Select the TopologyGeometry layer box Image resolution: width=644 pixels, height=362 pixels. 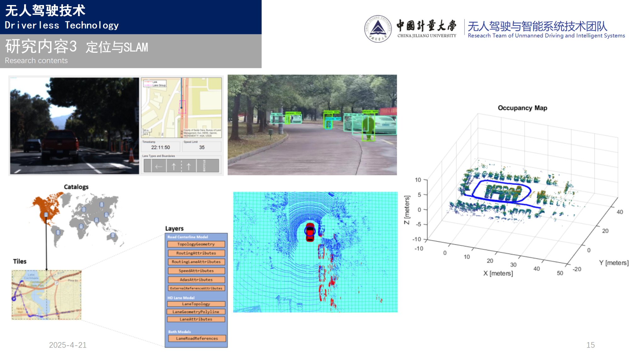(196, 244)
